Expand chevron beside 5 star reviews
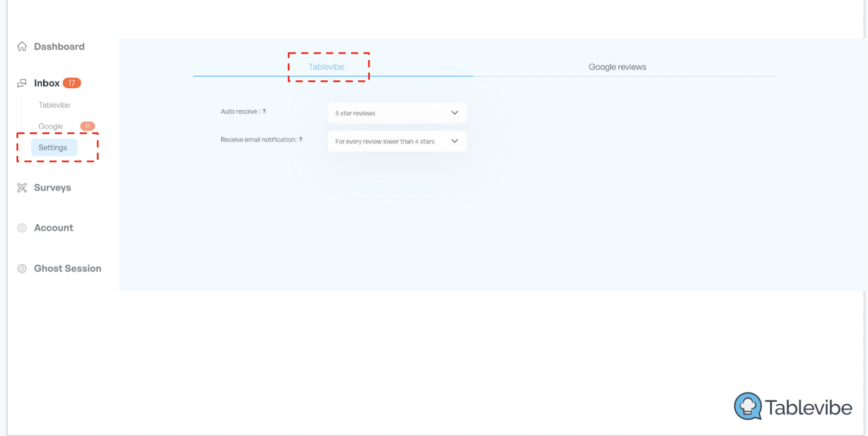 (x=455, y=113)
